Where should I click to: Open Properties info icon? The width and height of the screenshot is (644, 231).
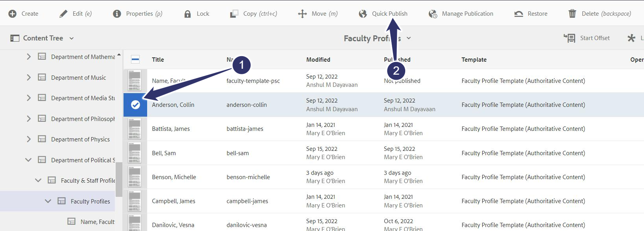[x=117, y=14]
